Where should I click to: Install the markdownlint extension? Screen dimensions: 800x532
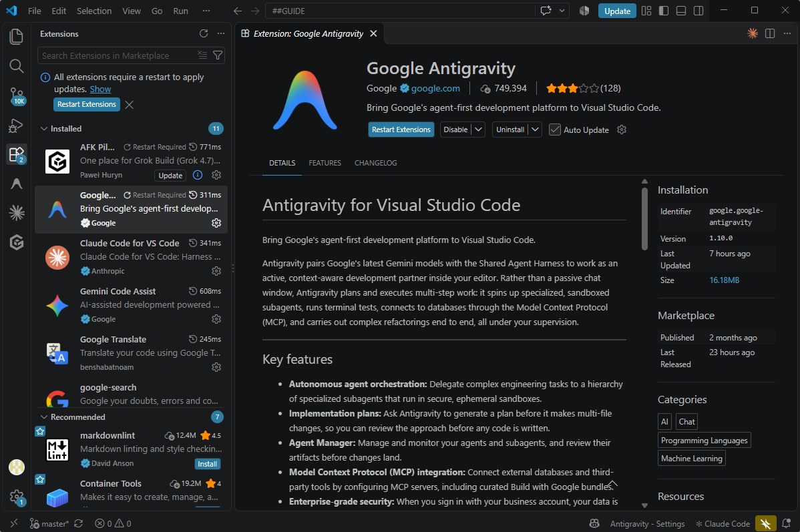pyautogui.click(x=207, y=464)
